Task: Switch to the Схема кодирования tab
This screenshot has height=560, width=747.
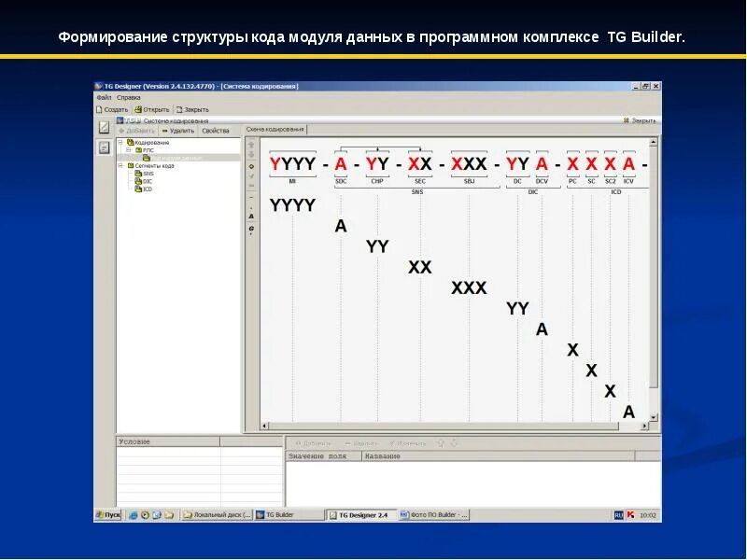Action: [x=275, y=130]
